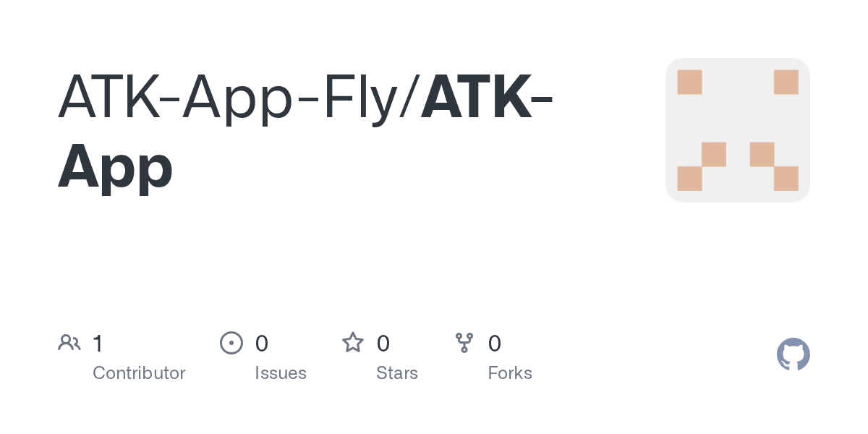Click the Forks branch icon
The width and height of the screenshot is (868, 434).
pos(464,343)
